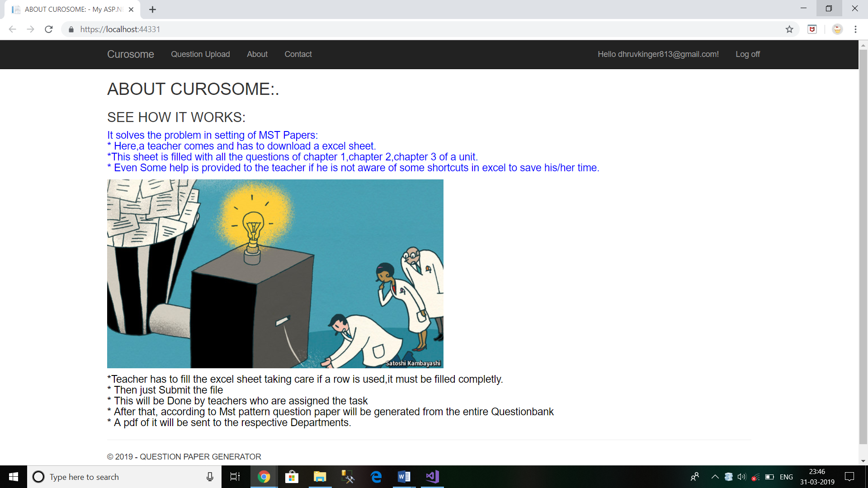This screenshot has height=488, width=868.
Task: Click the browser extension shield icon
Action: tap(812, 29)
